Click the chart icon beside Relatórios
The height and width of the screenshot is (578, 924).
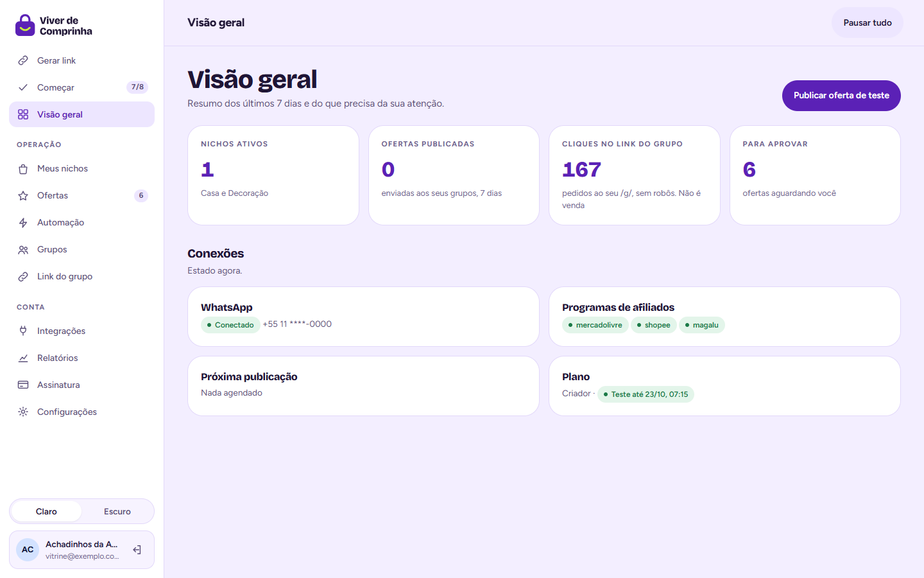23,358
